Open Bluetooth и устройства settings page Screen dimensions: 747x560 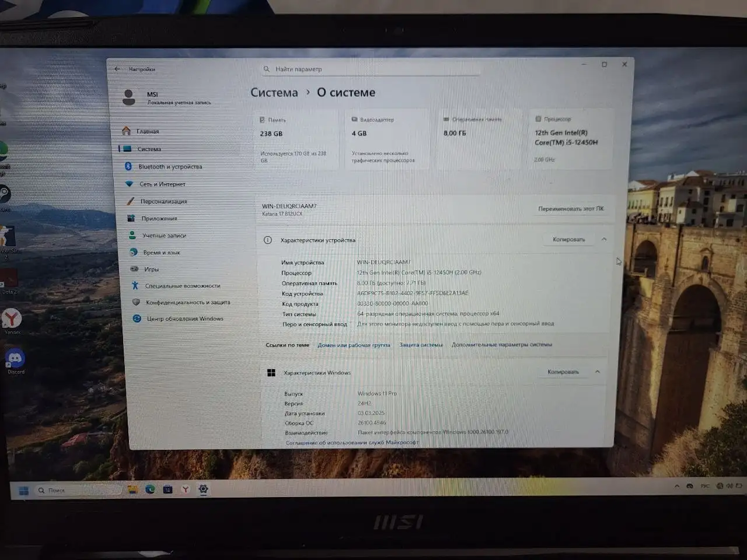[x=170, y=167]
